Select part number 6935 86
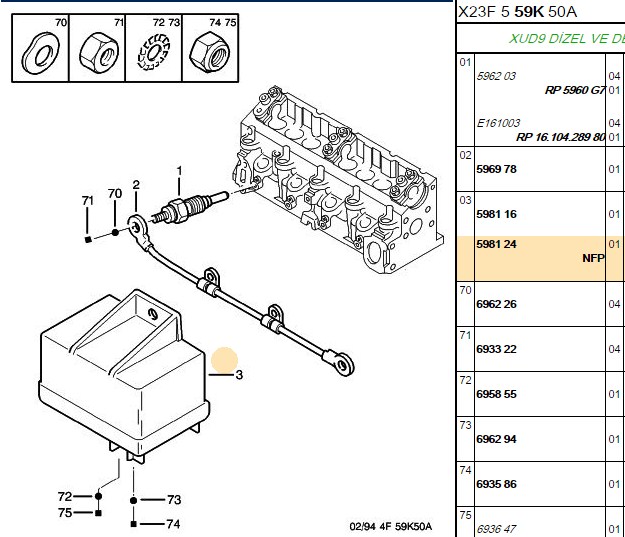The image size is (625, 537). point(496,484)
